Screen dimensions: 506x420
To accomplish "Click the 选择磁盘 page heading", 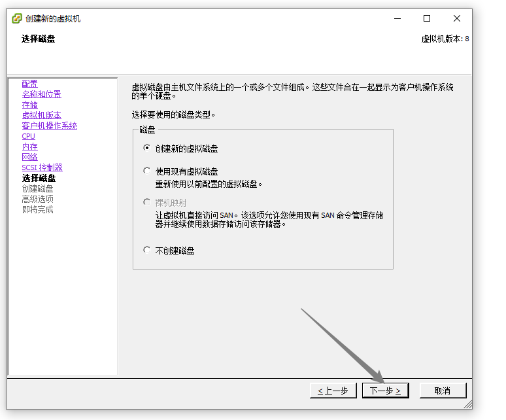I will [38, 39].
